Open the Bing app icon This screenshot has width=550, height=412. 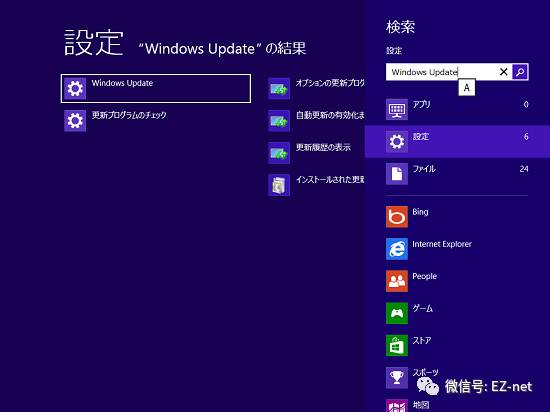tap(397, 217)
